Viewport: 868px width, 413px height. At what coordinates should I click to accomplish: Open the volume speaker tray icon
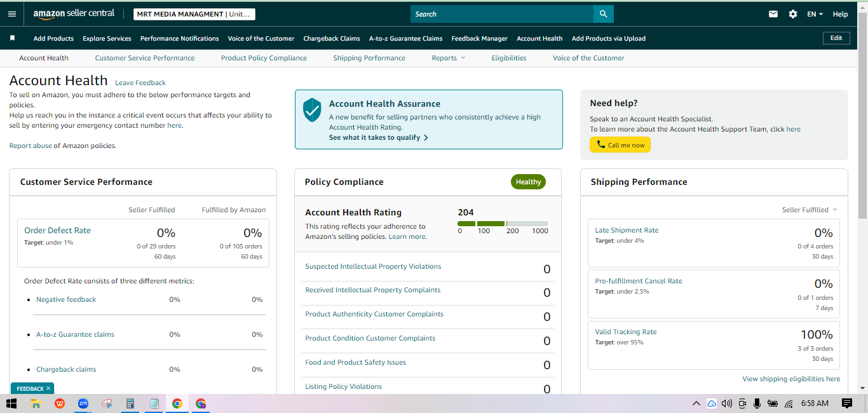[727, 403]
